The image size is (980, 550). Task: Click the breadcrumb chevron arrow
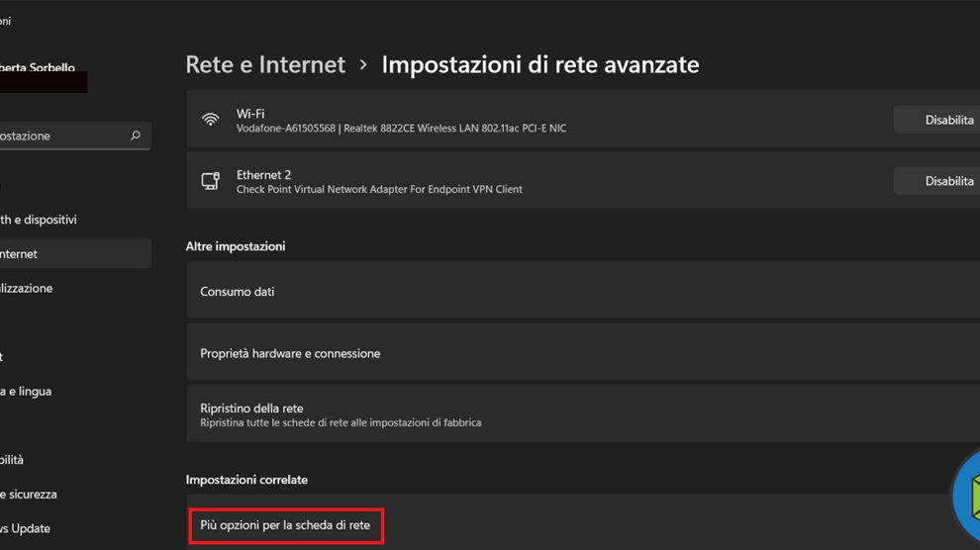(x=363, y=65)
